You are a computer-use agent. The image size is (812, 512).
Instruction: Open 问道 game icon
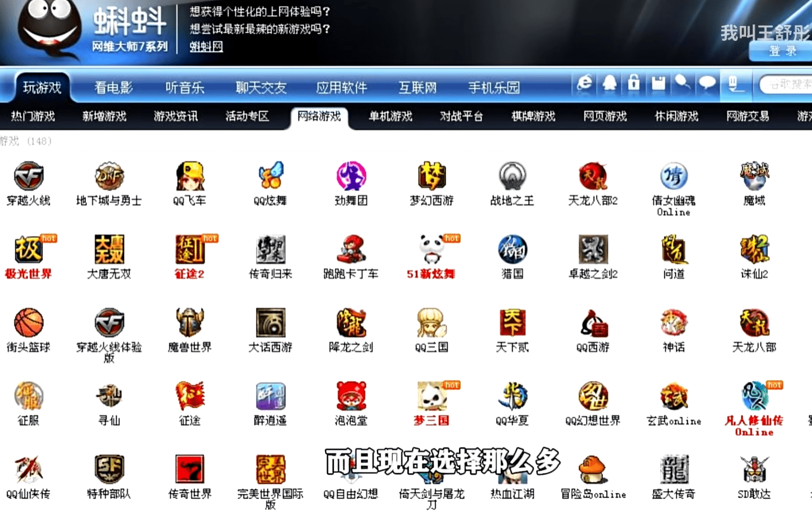click(674, 249)
